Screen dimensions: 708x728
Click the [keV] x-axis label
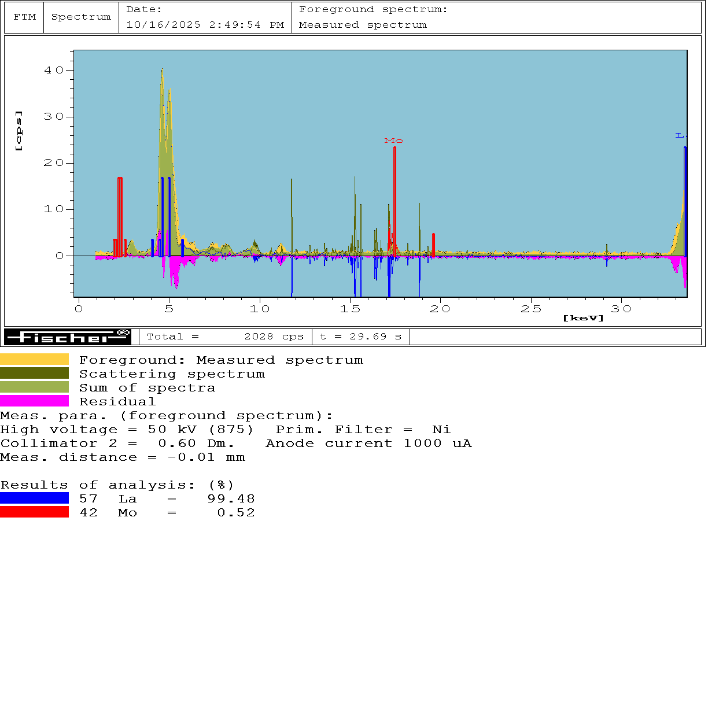(582, 318)
